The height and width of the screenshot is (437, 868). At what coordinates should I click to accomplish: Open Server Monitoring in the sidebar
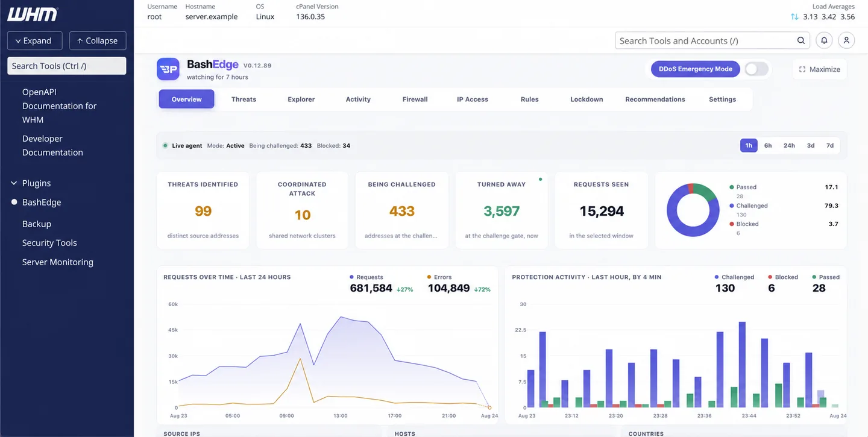57,262
